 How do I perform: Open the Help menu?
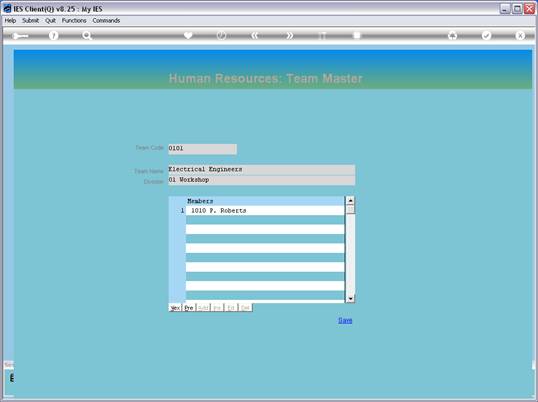(x=10, y=21)
